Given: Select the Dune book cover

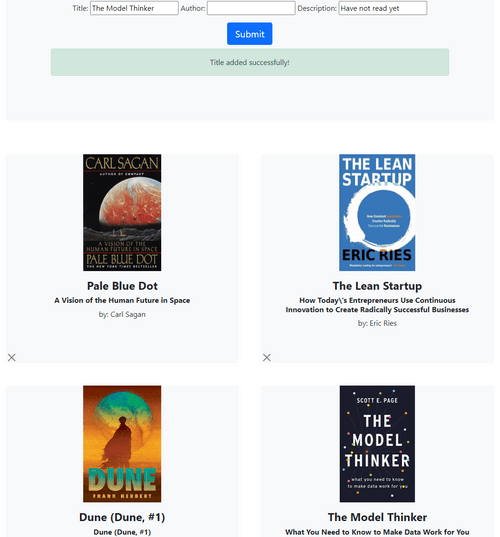Looking at the screenshot, I should [x=122, y=444].
